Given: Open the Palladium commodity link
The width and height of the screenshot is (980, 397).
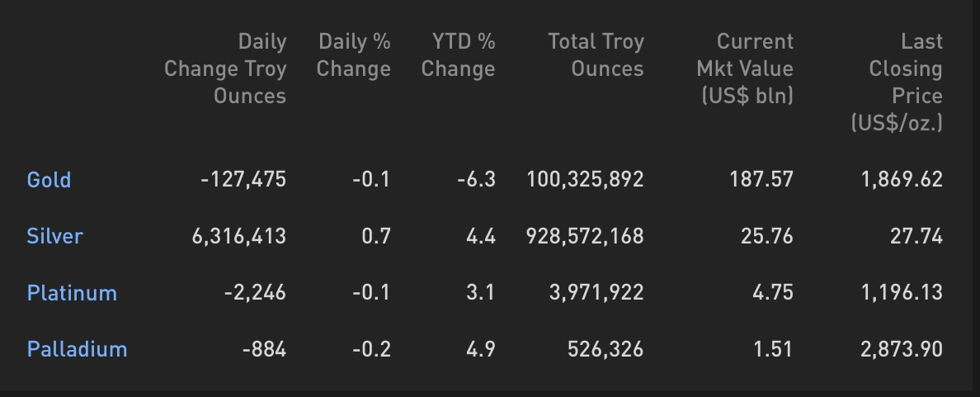Looking at the screenshot, I should pyautogui.click(x=77, y=349).
